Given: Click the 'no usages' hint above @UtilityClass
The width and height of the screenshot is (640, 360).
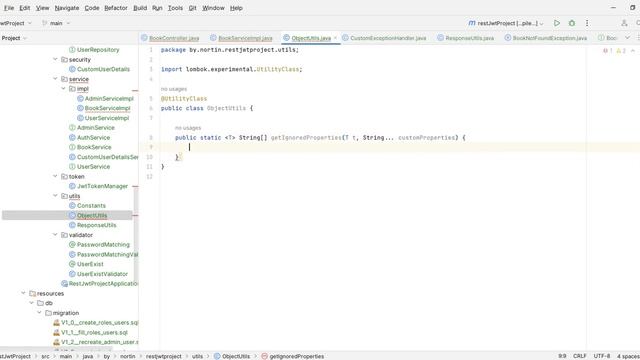Looking at the screenshot, I should pyautogui.click(x=174, y=89).
